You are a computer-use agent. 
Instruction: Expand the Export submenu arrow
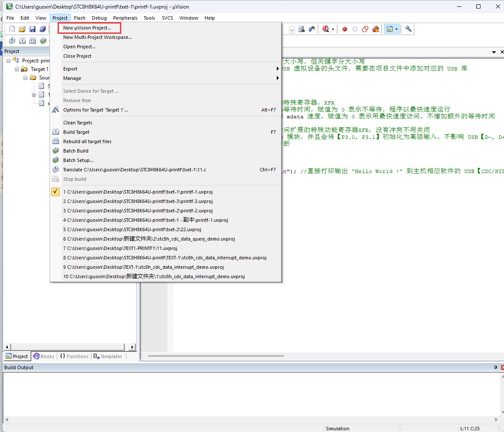(278, 68)
